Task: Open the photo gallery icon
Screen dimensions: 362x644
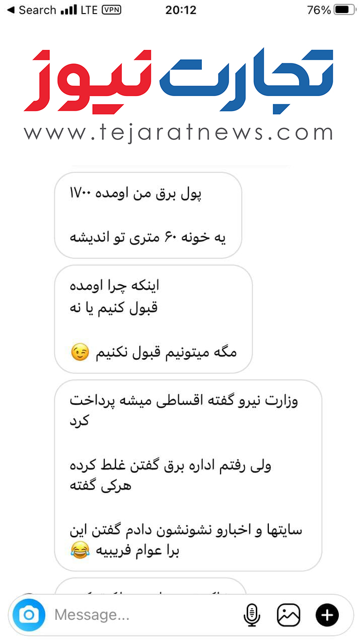Action: [x=288, y=615]
